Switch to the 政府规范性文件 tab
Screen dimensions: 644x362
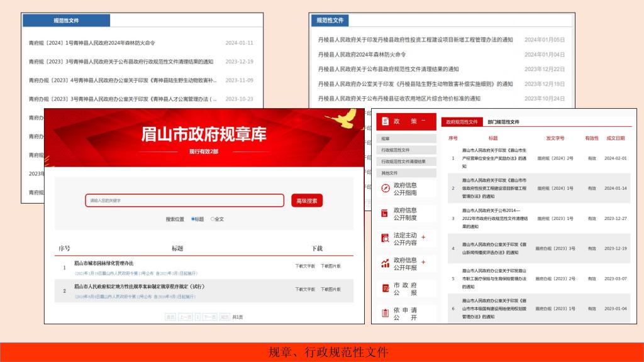pyautogui.click(x=462, y=122)
